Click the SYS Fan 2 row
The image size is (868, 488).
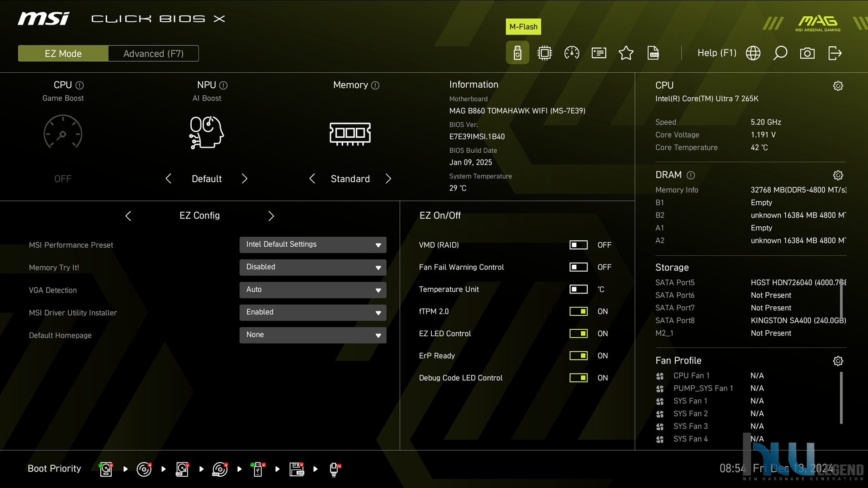[710, 413]
